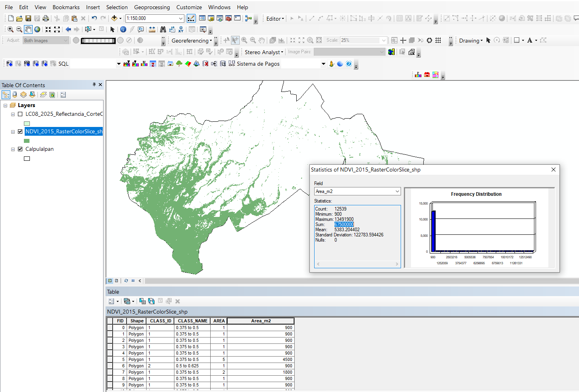Open the map scale 1:150,000 dropdown

tap(181, 18)
